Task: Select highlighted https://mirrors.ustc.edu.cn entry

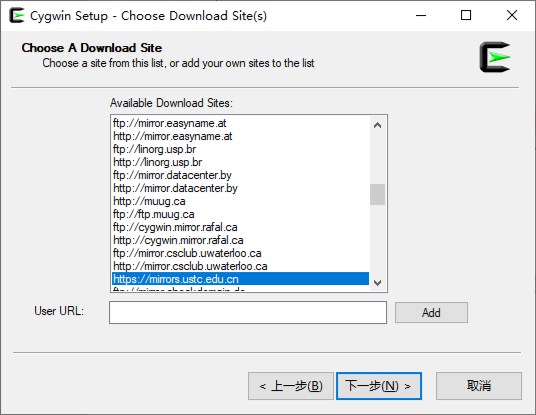Action: tap(240, 279)
